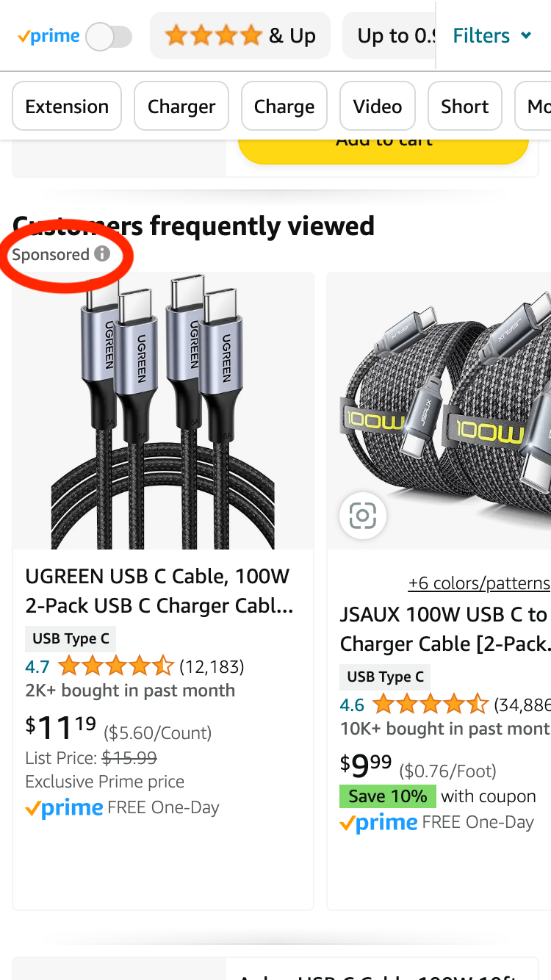Open the Filters dropdown
Viewport: 551px width, 980px height.
[491, 36]
